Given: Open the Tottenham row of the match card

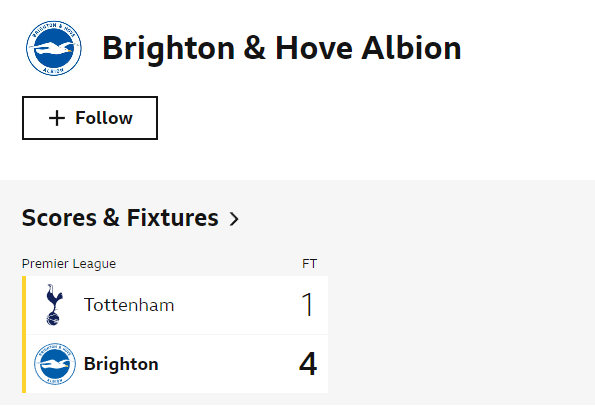Looking at the screenshot, I should click(x=177, y=305).
